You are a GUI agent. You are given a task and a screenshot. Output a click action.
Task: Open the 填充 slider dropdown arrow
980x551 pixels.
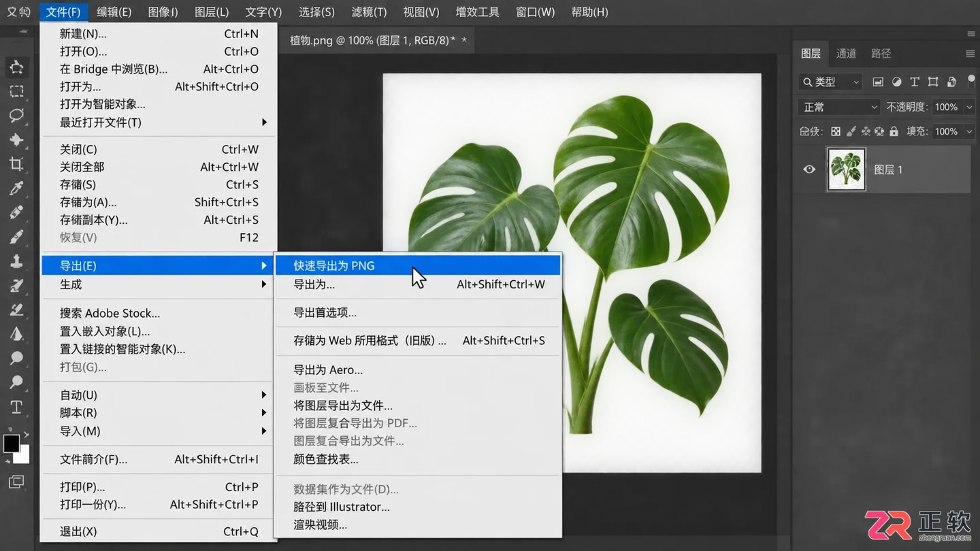[x=969, y=131]
